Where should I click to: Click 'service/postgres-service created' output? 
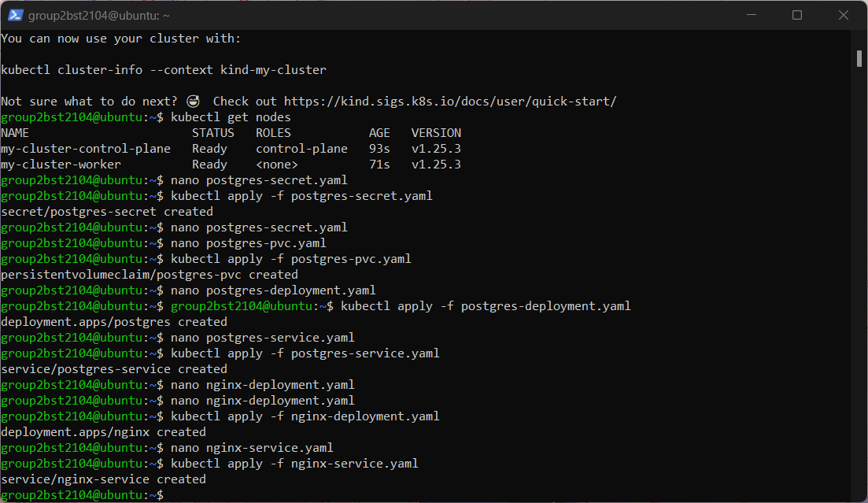pyautogui.click(x=114, y=369)
